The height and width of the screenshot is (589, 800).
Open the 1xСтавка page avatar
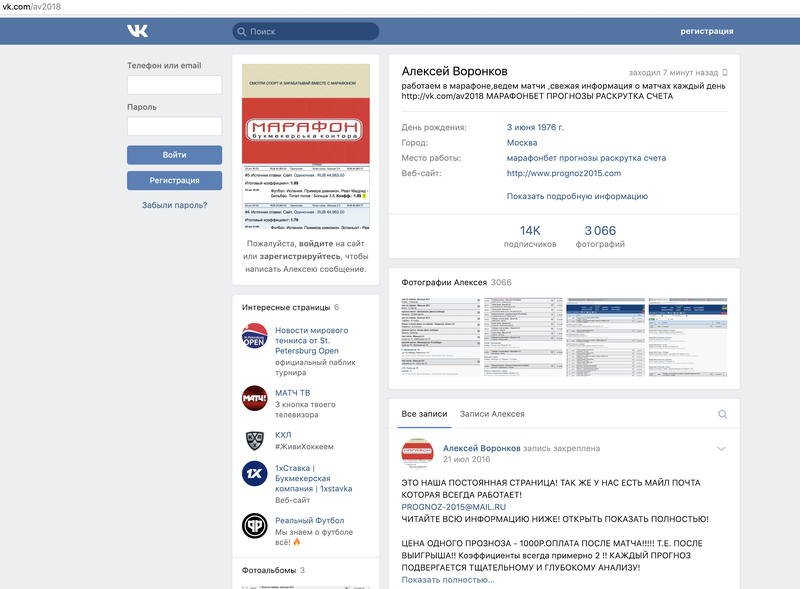(255, 473)
